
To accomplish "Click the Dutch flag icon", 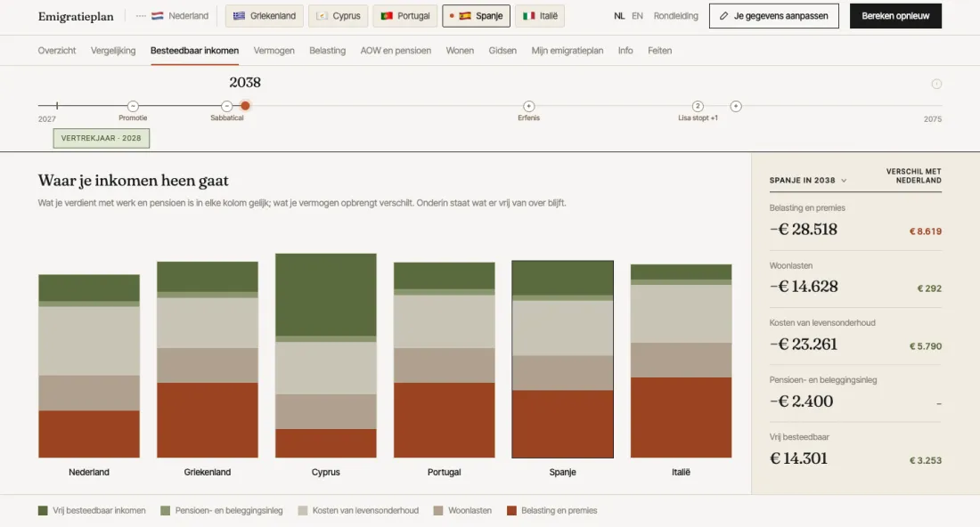I will pyautogui.click(x=158, y=16).
